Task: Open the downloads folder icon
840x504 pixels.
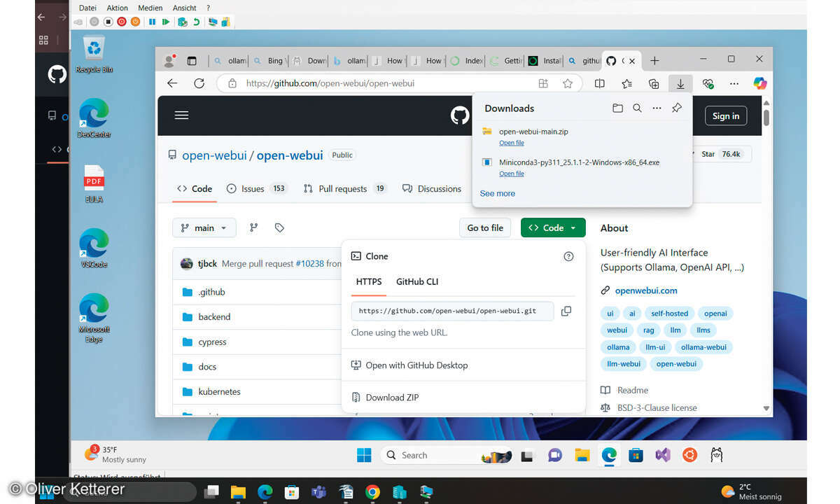Action: coord(617,108)
